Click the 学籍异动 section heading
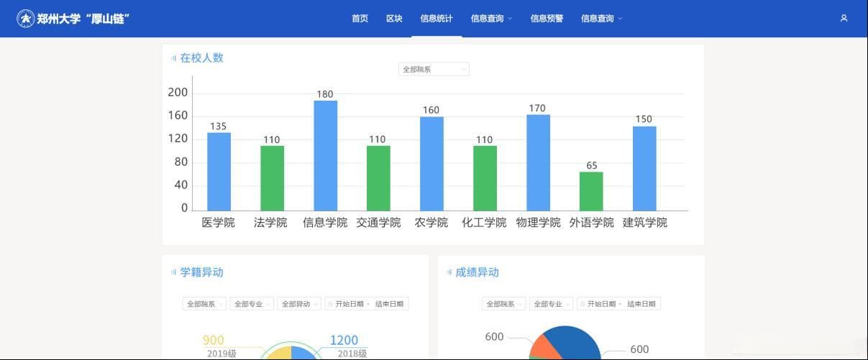This screenshot has width=868, height=360. coord(201,272)
